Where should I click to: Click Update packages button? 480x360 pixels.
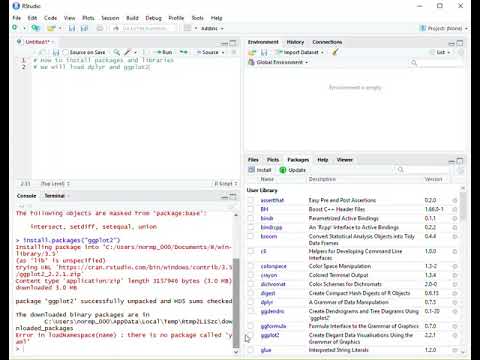point(292,170)
